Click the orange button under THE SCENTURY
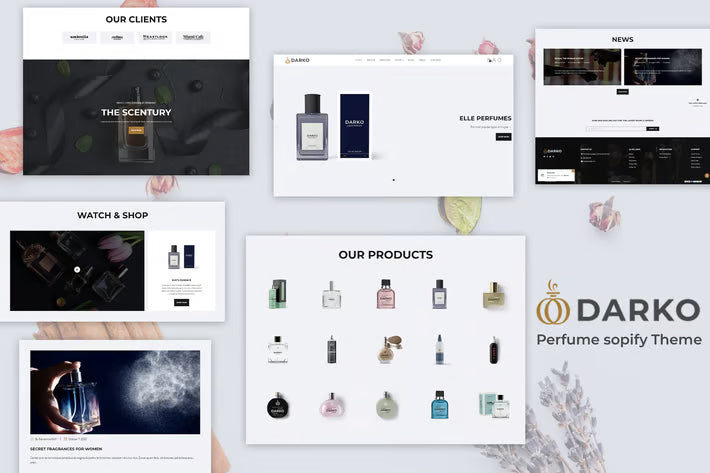The width and height of the screenshot is (710, 473). 136,130
